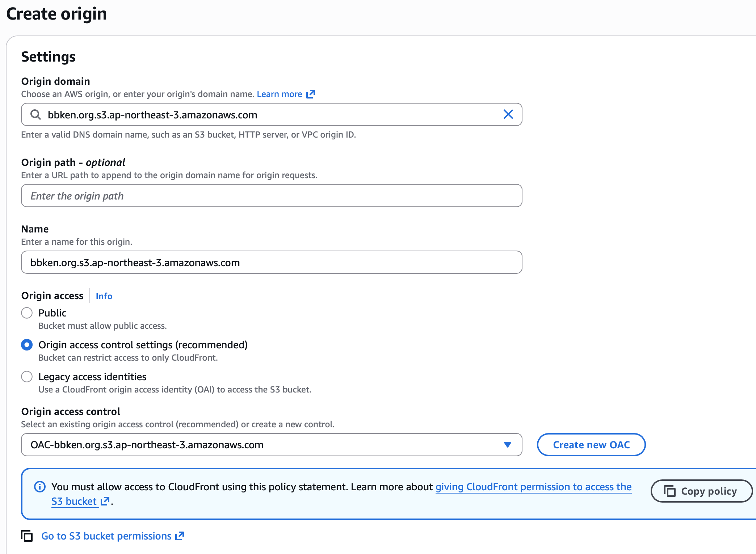Click the Origin path input field

click(272, 196)
